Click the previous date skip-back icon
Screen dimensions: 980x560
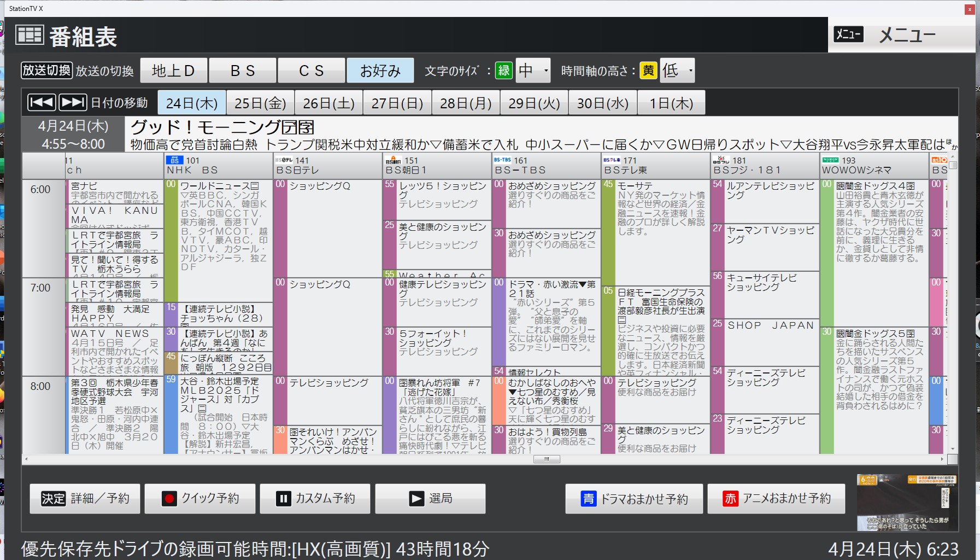click(x=42, y=102)
